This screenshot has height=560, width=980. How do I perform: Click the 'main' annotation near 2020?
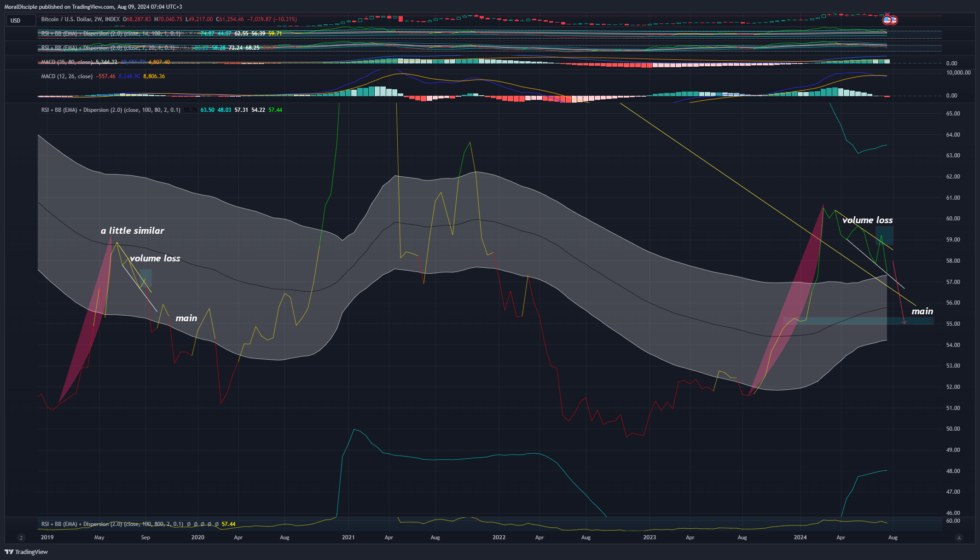point(186,318)
